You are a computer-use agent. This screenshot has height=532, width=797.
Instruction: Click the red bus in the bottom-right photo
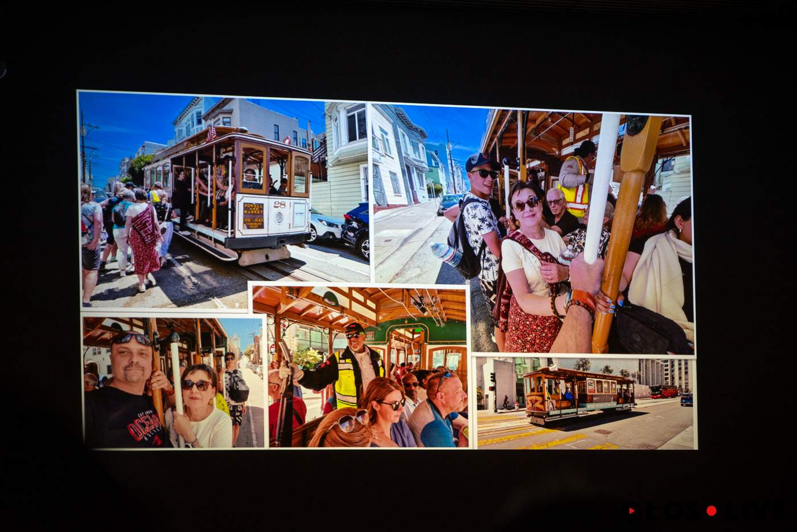[x=664, y=391]
